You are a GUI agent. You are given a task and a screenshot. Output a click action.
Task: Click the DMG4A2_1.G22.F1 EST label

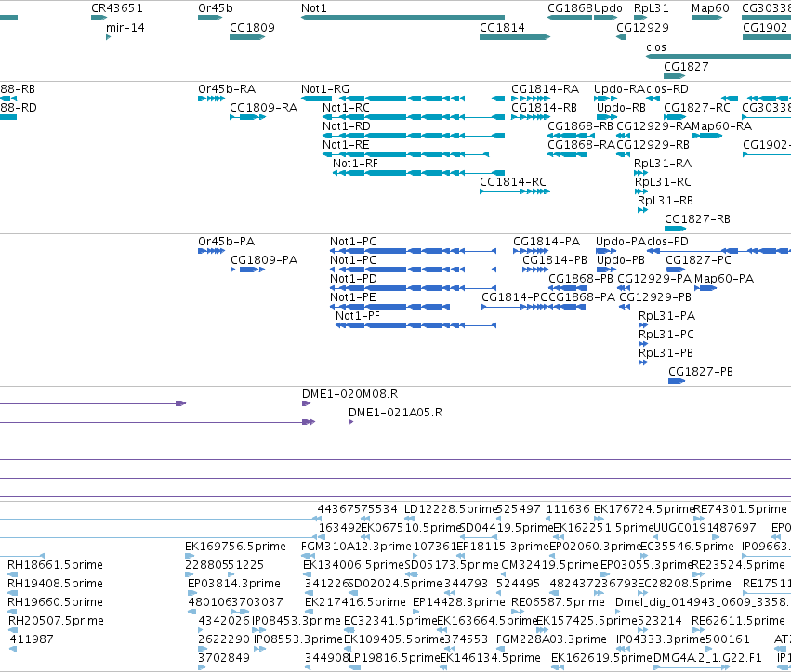coord(707,658)
